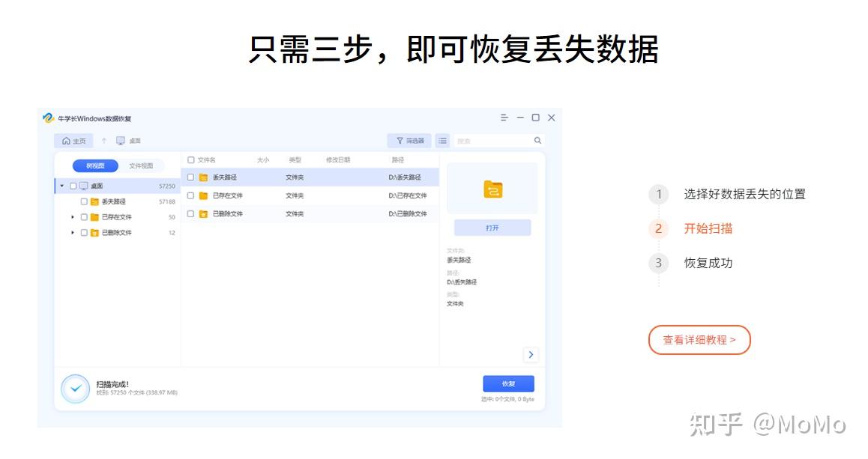Screen dimensions: 868x459
Task: Click 丢失路径 folder icon in file list
Action: click(203, 177)
